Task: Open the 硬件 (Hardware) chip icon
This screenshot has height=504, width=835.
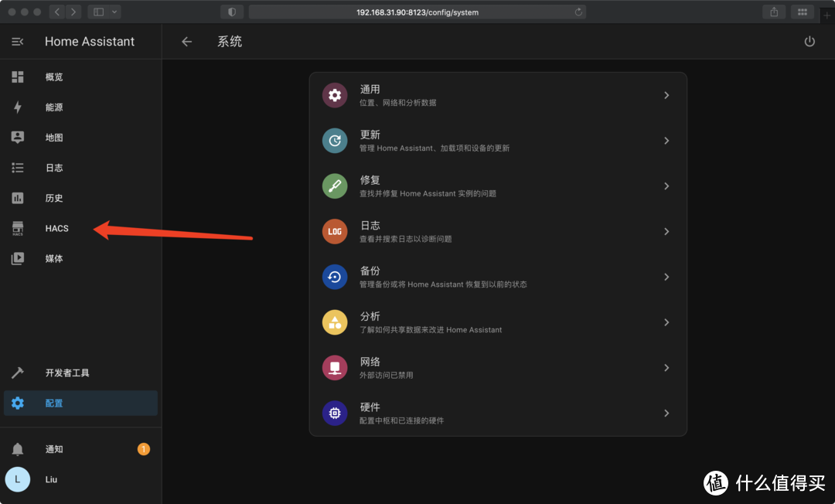Action: [x=334, y=413]
